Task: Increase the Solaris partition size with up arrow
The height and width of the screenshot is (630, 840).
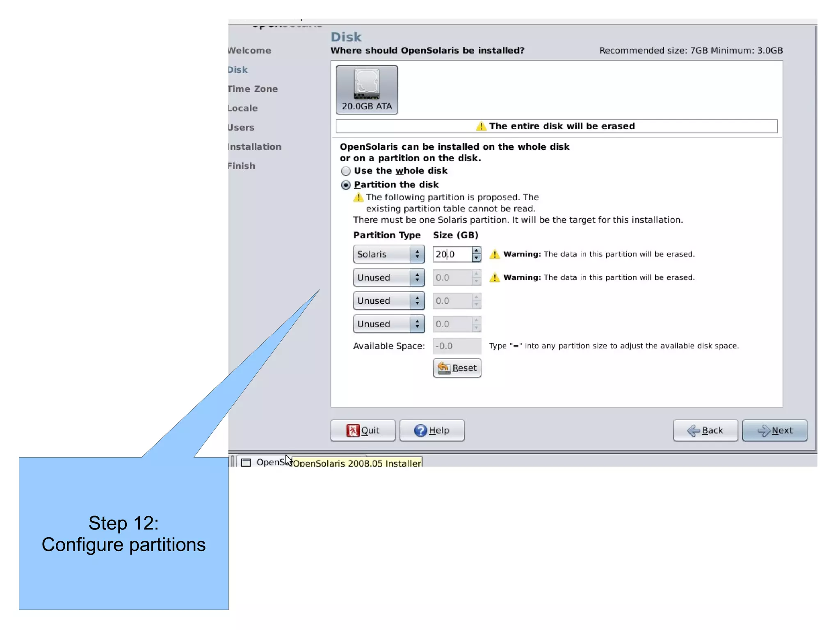Action: (x=476, y=250)
